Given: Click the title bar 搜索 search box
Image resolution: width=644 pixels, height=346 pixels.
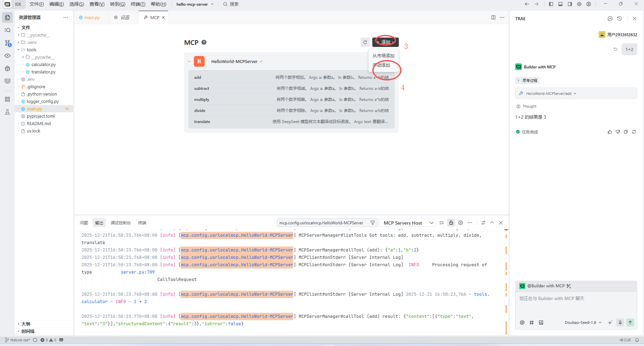Looking at the screenshot, I should tap(231, 4).
